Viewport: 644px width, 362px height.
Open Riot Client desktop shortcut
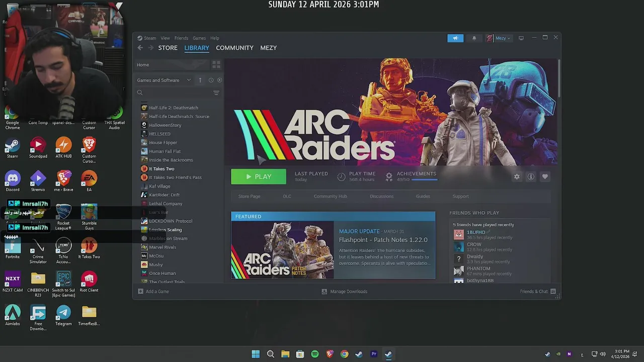click(89, 282)
